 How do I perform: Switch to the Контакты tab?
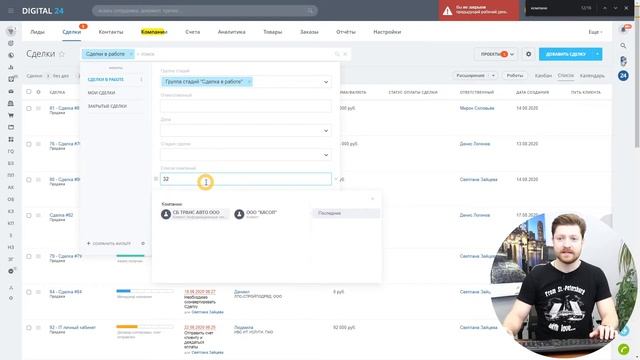[111, 32]
